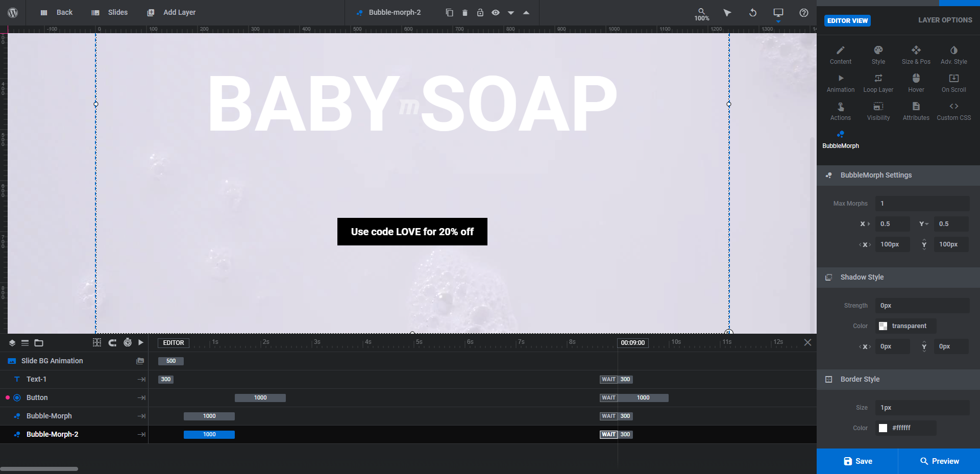Screen dimensions: 980x474
Task: Go back using the Back button
Action: point(57,12)
